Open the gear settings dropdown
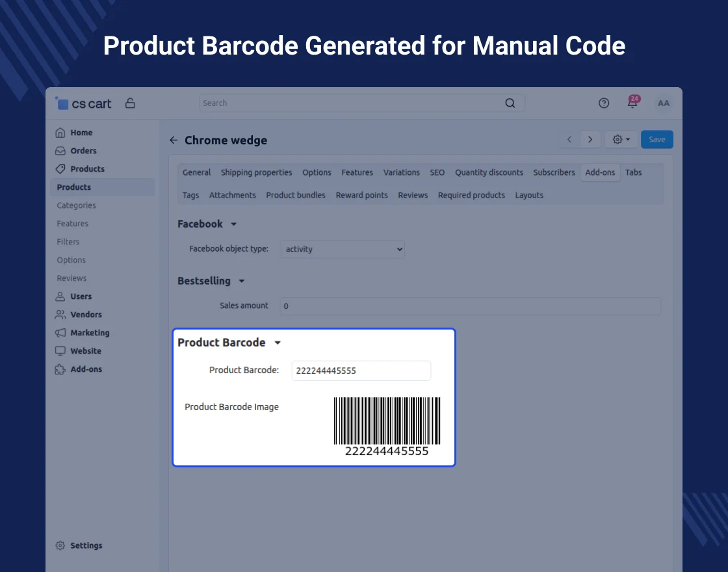This screenshot has height=572, width=728. [621, 140]
